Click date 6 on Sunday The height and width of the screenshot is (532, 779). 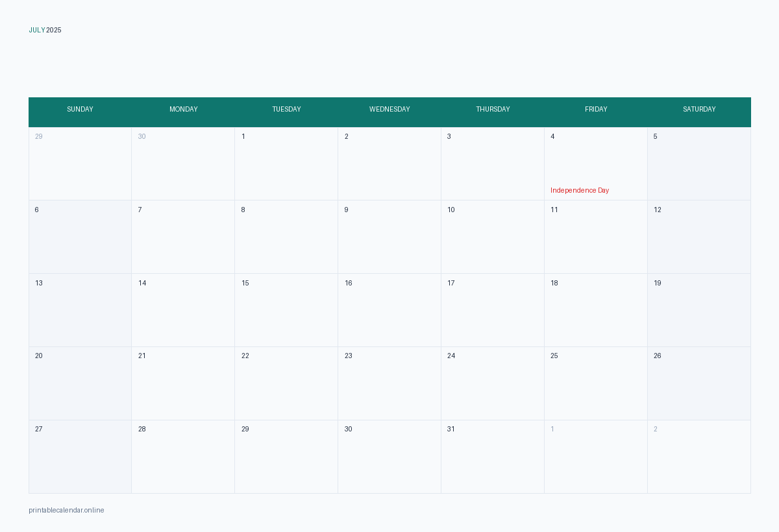pyautogui.click(x=37, y=210)
